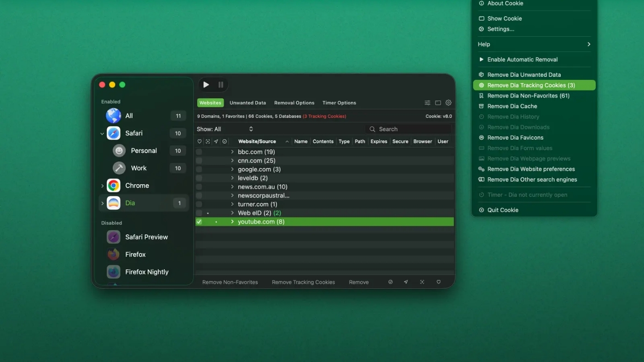644x362 pixels.
Task: Tick the turner.com checkbox
Action: [199, 204]
